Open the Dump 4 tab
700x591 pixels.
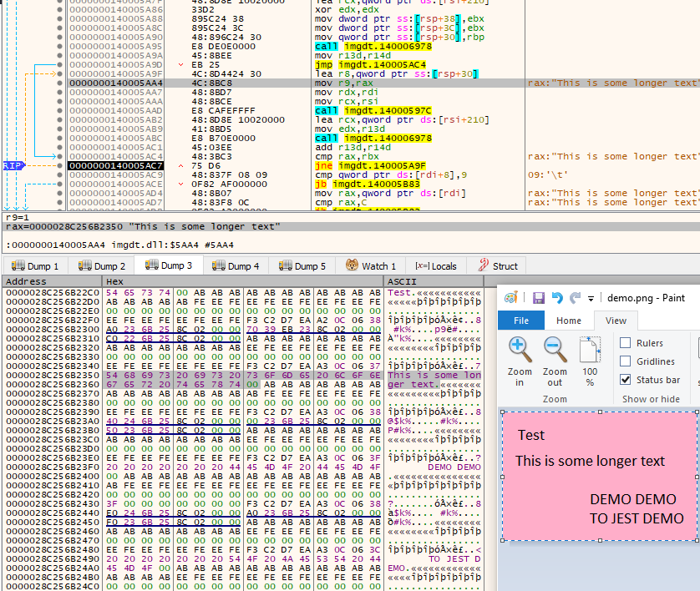[236, 265]
